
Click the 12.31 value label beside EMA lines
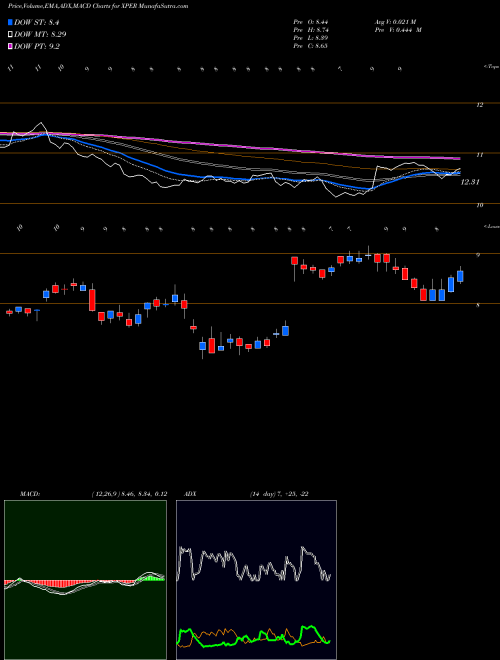point(470,182)
